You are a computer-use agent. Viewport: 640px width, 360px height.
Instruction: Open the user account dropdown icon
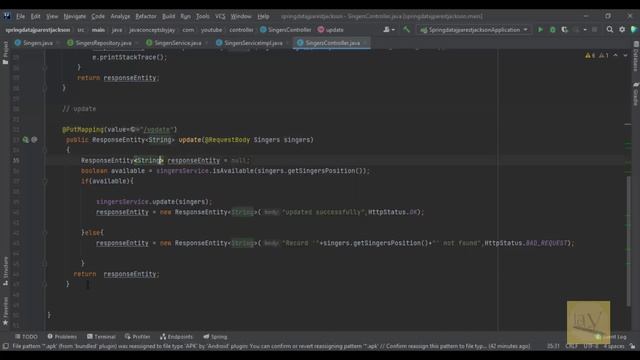(389, 29)
